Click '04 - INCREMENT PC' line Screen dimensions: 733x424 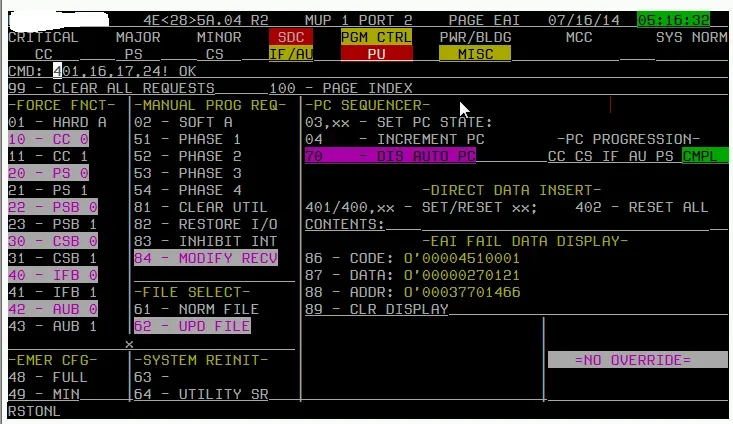coord(395,139)
